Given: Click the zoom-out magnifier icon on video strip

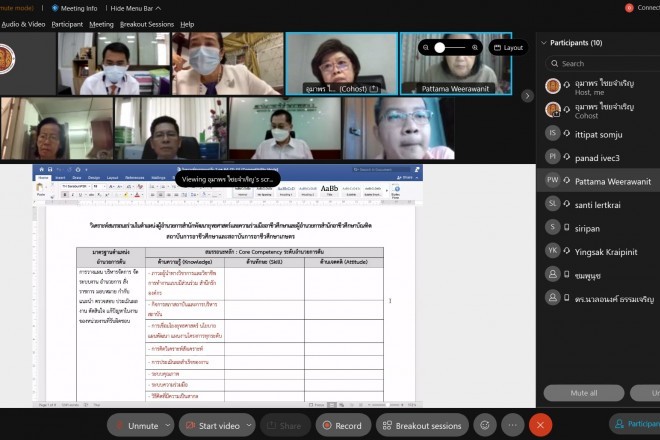Looking at the screenshot, I should (426, 48).
